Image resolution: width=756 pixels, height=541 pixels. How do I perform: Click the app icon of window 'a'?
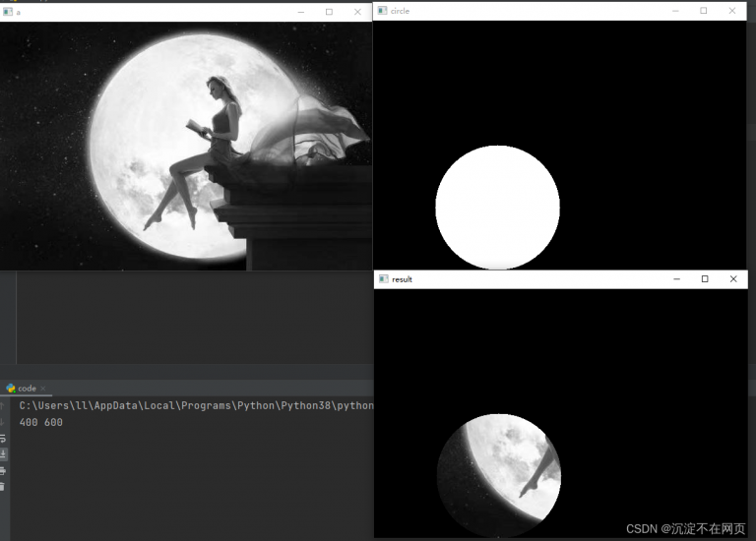(x=7, y=12)
